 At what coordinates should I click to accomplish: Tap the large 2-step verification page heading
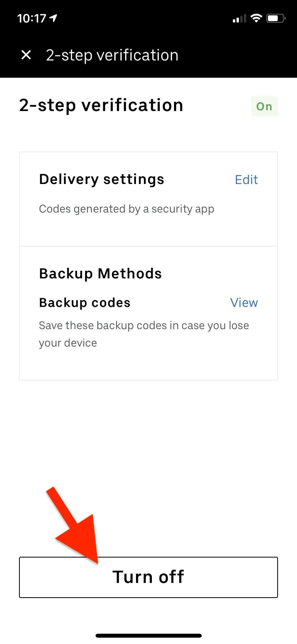(101, 105)
